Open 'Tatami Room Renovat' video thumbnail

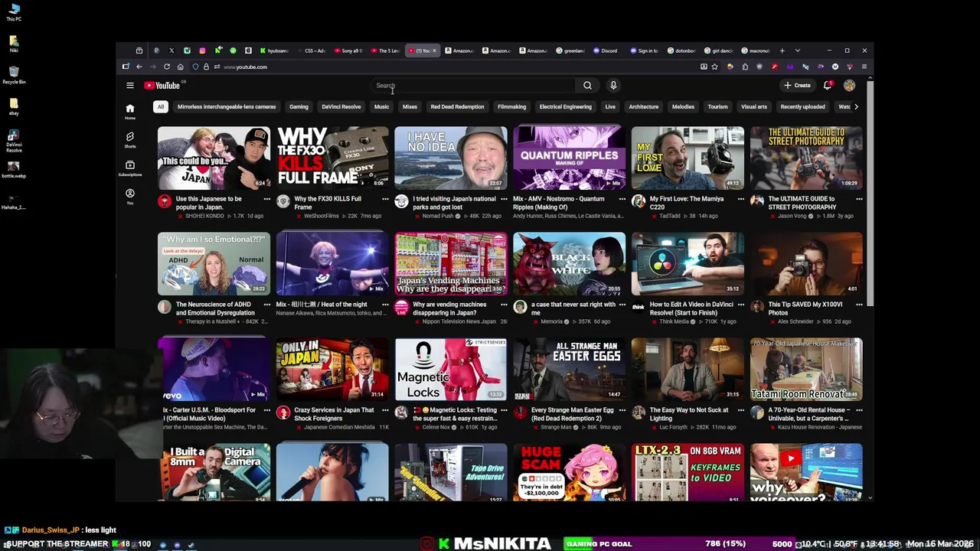[806, 370]
